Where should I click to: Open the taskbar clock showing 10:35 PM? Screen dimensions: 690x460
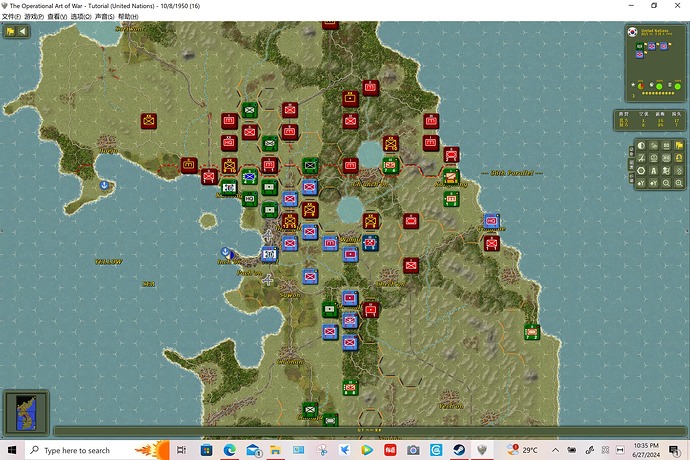646,450
